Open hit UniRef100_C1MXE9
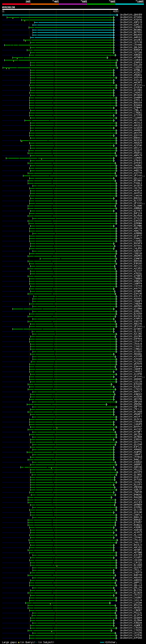 click(131, 60)
